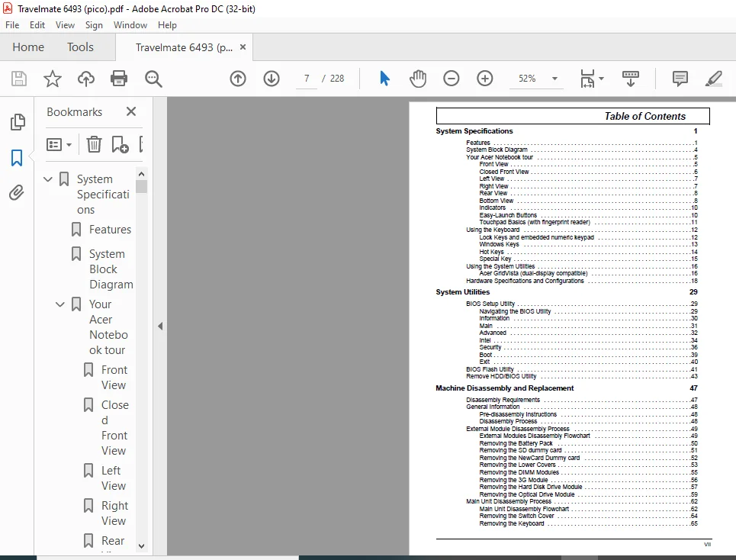736x560 pixels.
Task: Open the Window menu
Action: [x=130, y=25]
